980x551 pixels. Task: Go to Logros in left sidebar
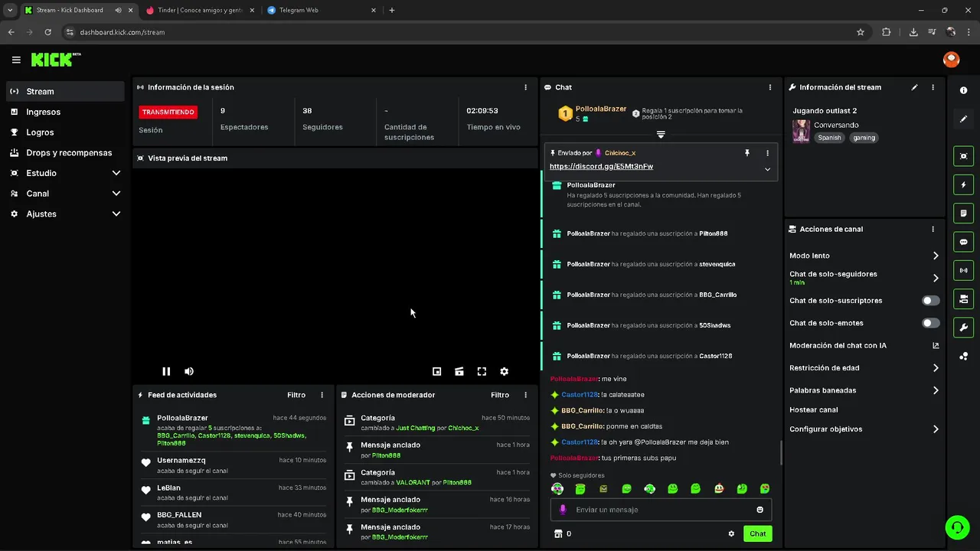point(65,132)
